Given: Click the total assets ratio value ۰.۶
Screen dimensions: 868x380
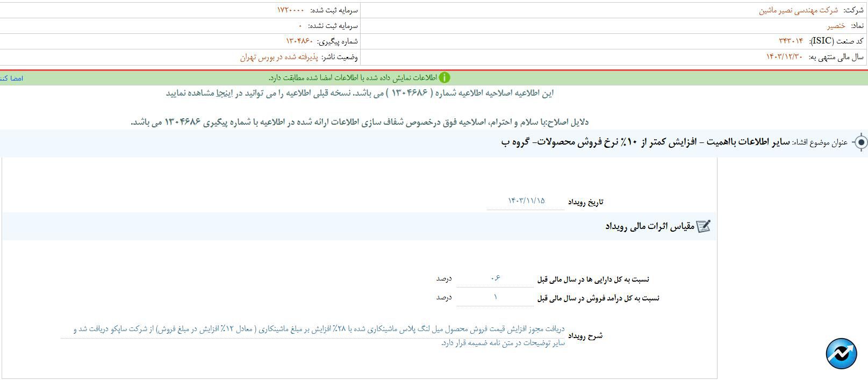Looking at the screenshot, I should [495, 278].
